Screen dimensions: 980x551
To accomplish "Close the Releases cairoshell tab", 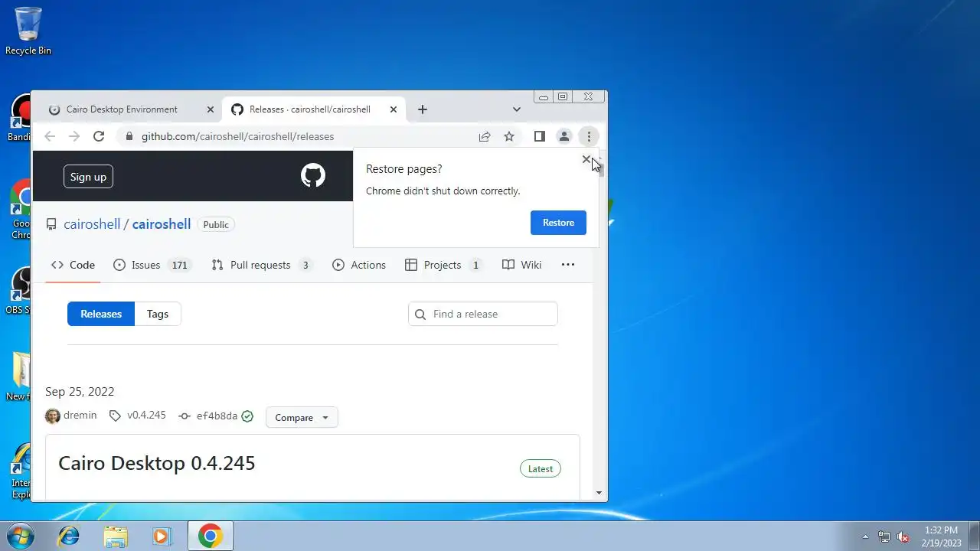I will (394, 109).
